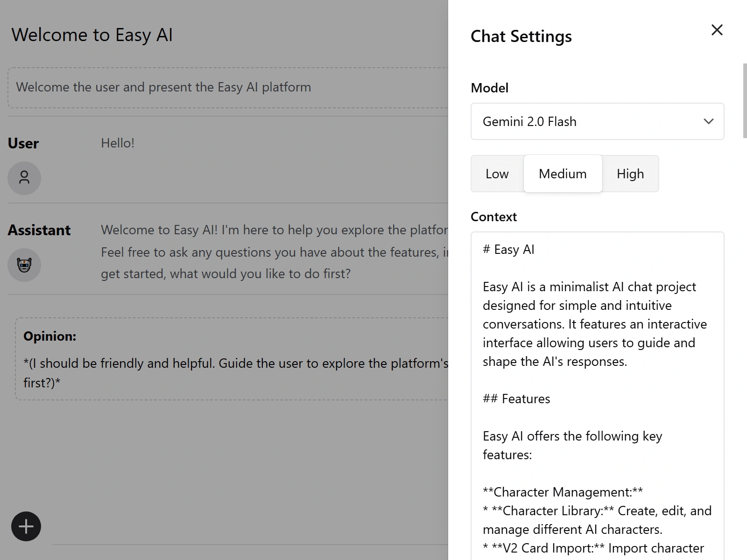Click the chat description prompt box

pos(228,87)
